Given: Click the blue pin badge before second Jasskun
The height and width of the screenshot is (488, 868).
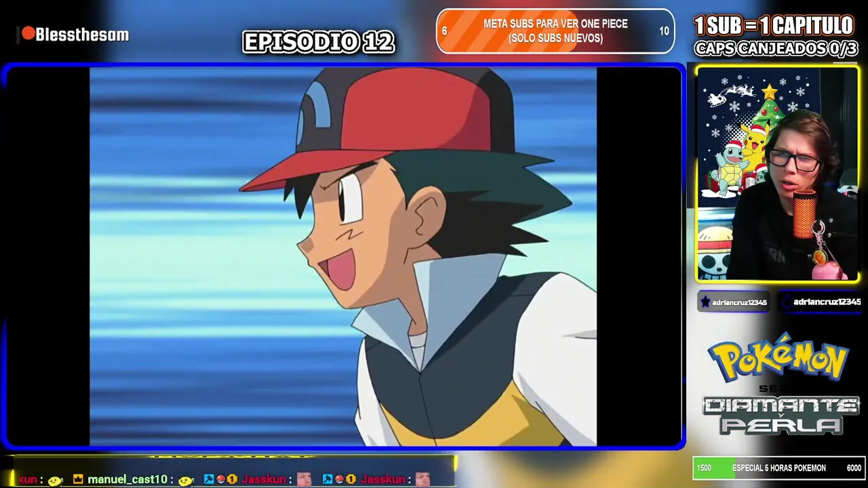Looking at the screenshot, I should 328,479.
